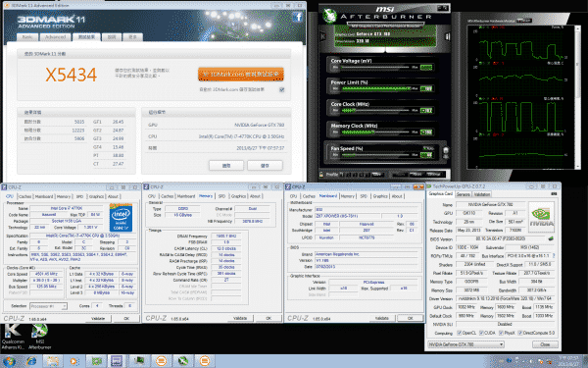Open the MSI Afterburner desktop shortcut
The width and height of the screenshot is (588, 368).
(40, 336)
